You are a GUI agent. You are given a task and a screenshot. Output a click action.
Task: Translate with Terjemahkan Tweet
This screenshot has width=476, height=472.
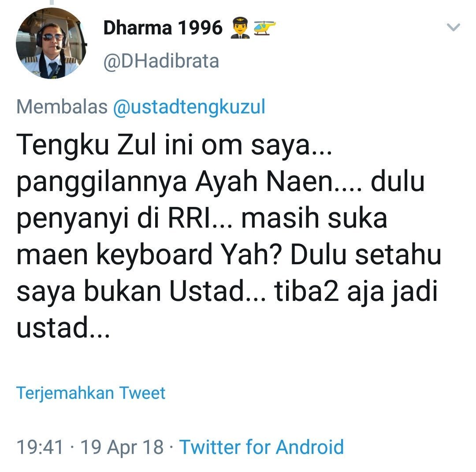click(x=91, y=393)
